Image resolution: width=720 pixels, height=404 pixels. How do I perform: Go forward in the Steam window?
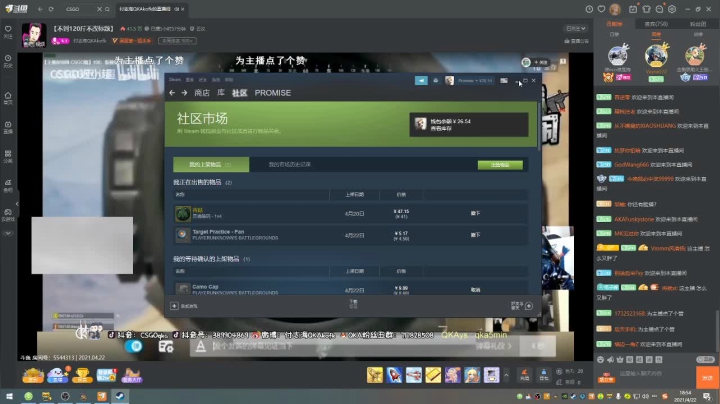pos(184,93)
